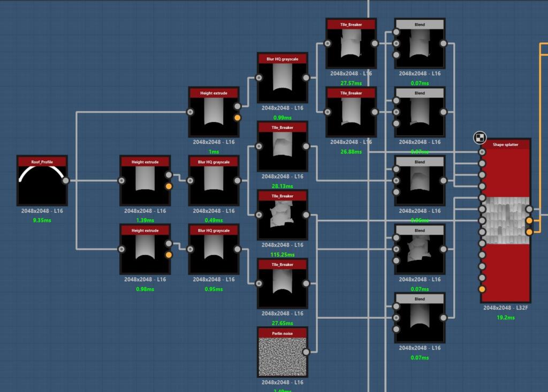Click orange output port of 0.98ms Height extrude
Screen dimensions: 548x392
coord(169,255)
